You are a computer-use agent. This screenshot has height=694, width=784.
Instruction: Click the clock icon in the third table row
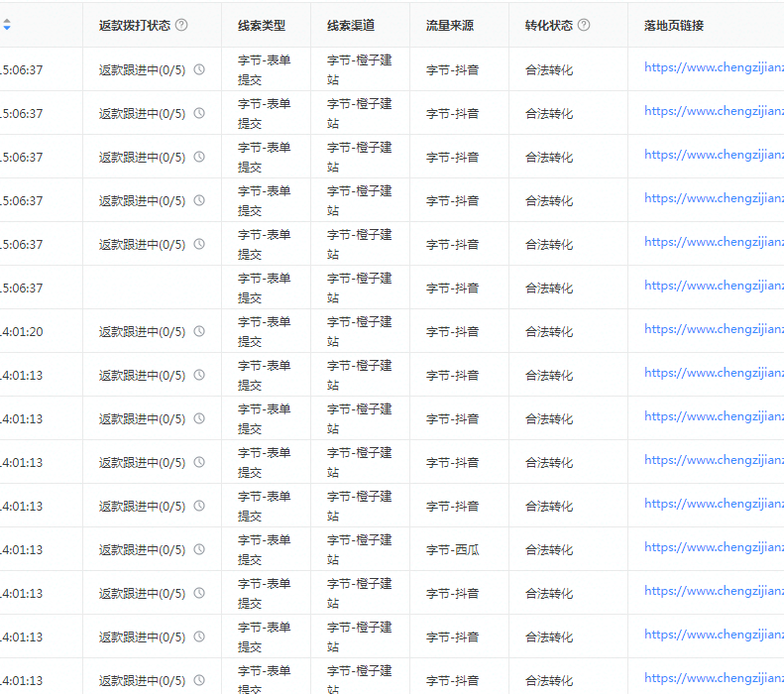pos(199,157)
